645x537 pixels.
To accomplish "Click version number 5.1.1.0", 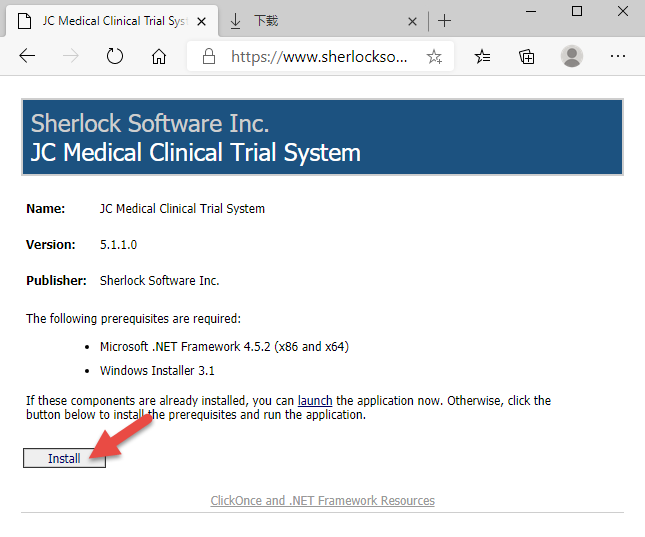I will pyautogui.click(x=118, y=245).
